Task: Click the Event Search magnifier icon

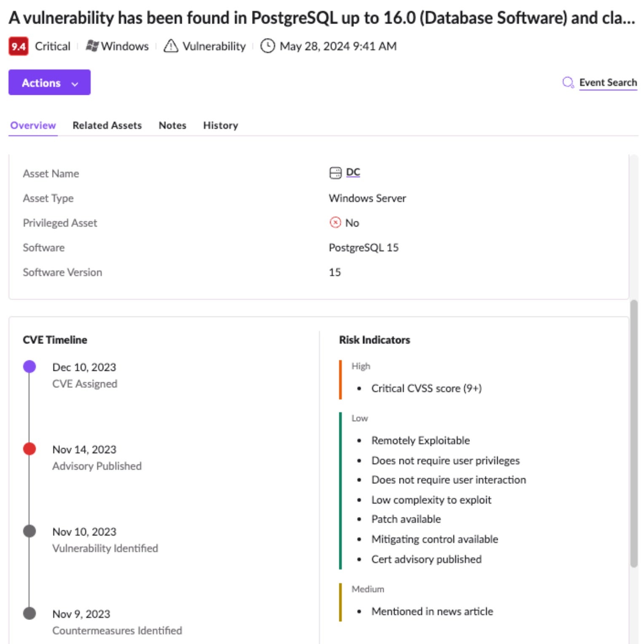Action: click(568, 83)
